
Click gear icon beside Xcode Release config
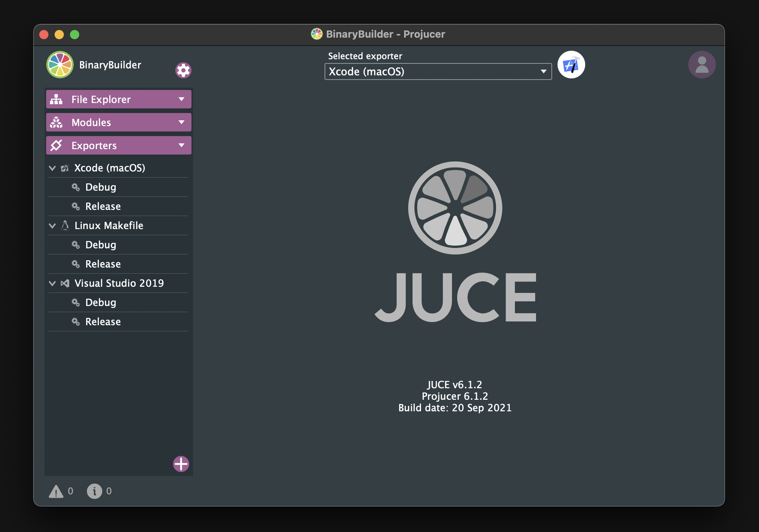point(76,206)
